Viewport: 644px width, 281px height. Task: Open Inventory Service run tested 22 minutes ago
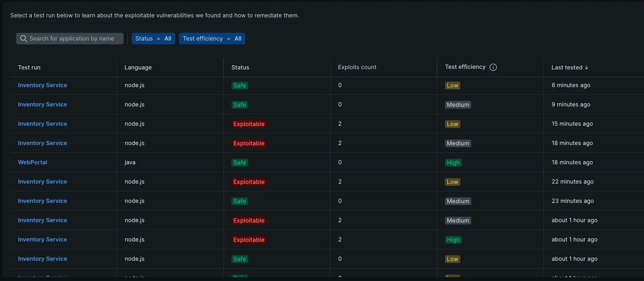(x=42, y=182)
